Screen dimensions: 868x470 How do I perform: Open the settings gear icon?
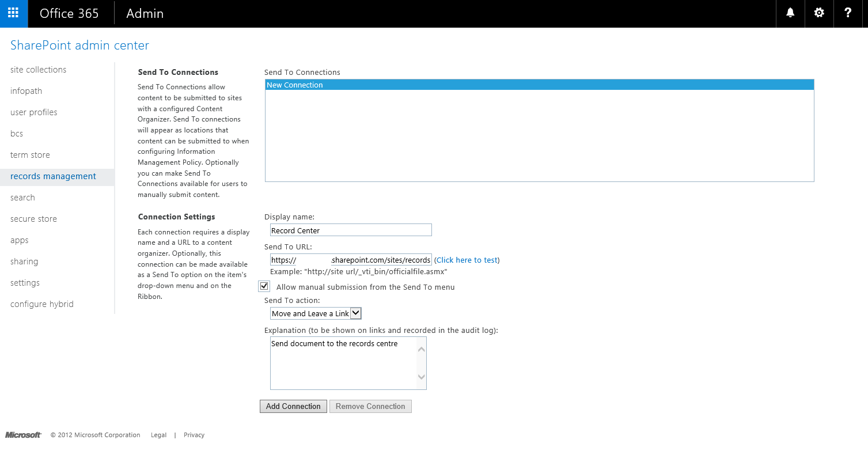(819, 13)
